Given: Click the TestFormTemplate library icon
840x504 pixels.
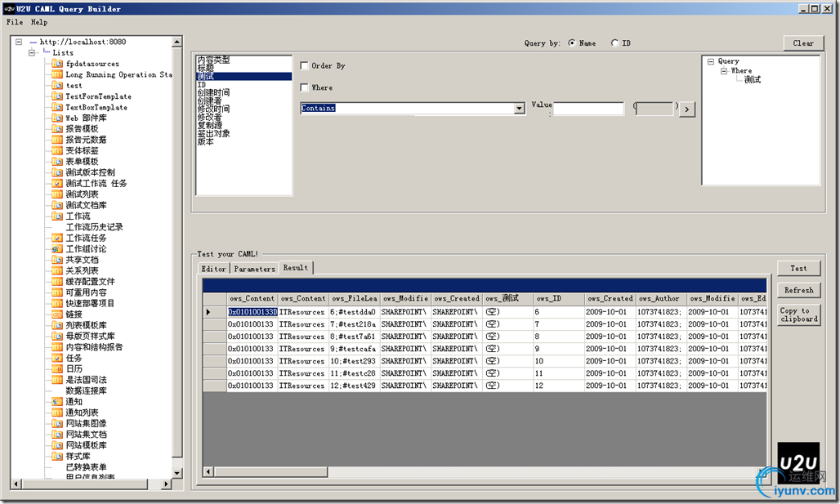Looking at the screenshot, I should (x=57, y=96).
